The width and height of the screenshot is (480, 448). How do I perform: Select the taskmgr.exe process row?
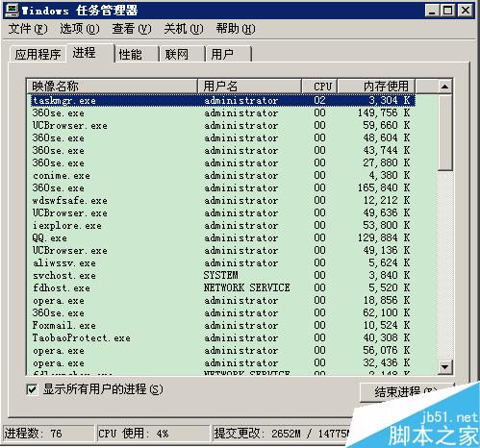coord(223,101)
